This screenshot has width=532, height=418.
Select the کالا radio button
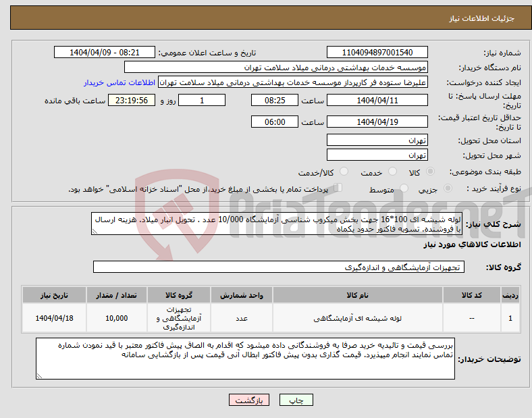click(x=430, y=172)
